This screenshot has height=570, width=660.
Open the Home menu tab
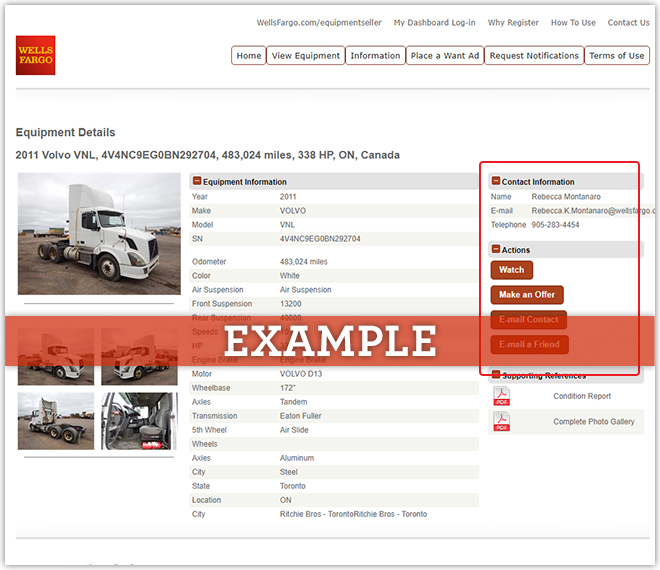(x=249, y=56)
